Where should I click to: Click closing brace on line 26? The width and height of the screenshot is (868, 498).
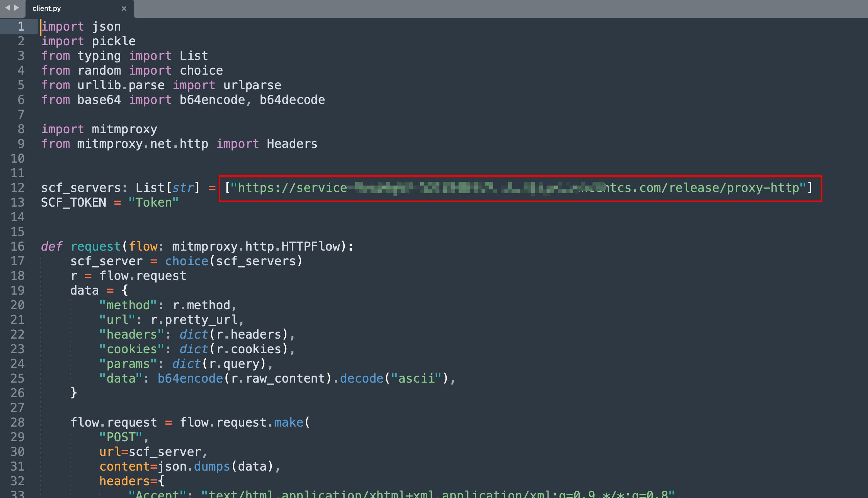coord(74,393)
